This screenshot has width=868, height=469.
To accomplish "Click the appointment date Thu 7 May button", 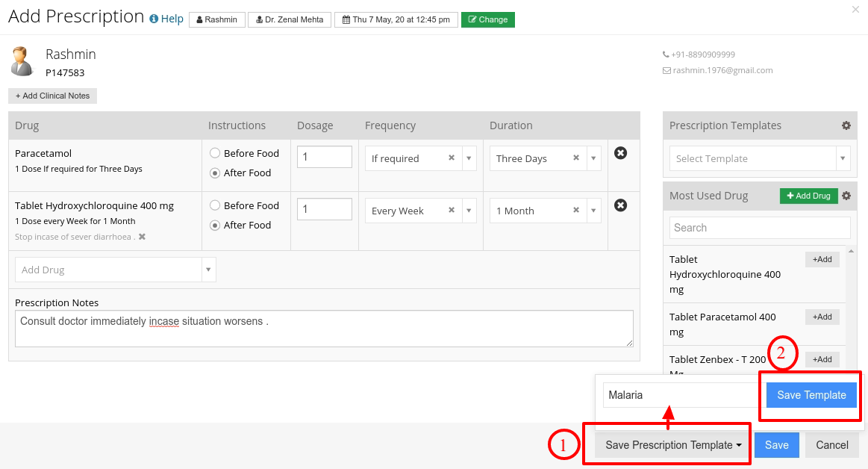I will 396,19.
